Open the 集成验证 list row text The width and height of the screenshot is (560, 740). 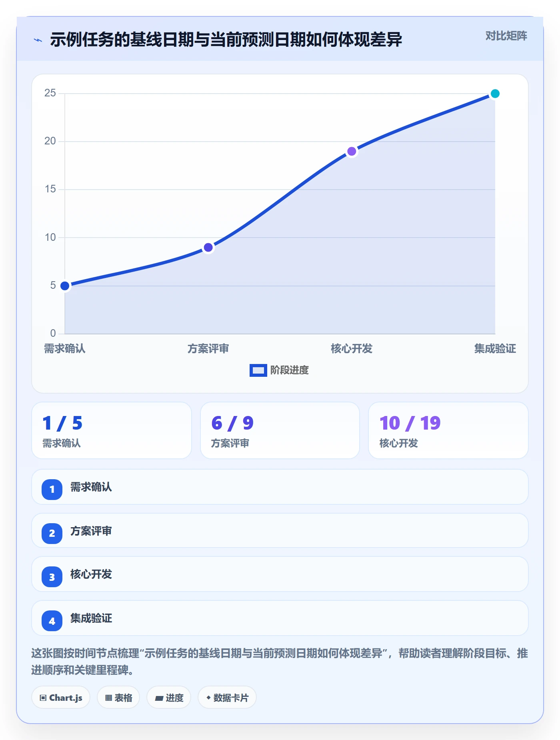tap(91, 618)
